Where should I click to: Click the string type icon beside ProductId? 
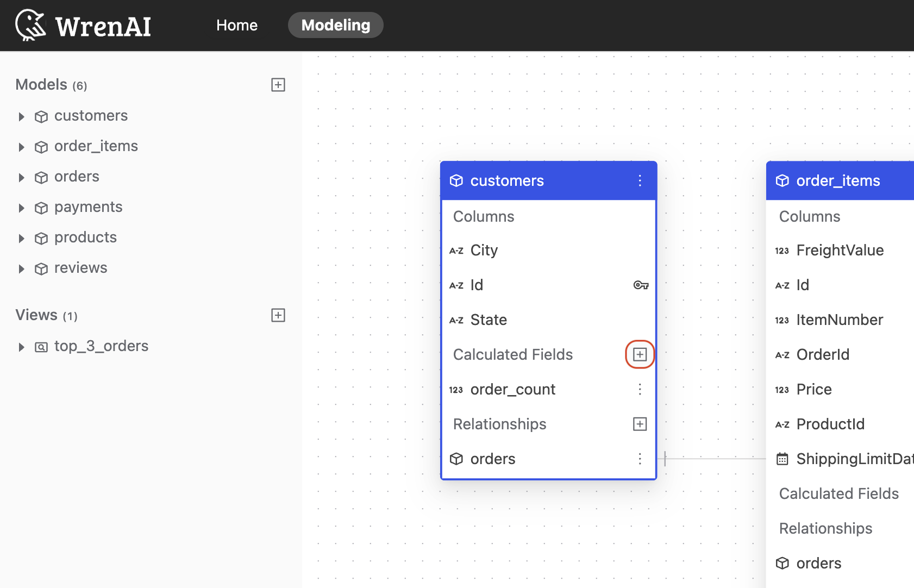pos(782,424)
